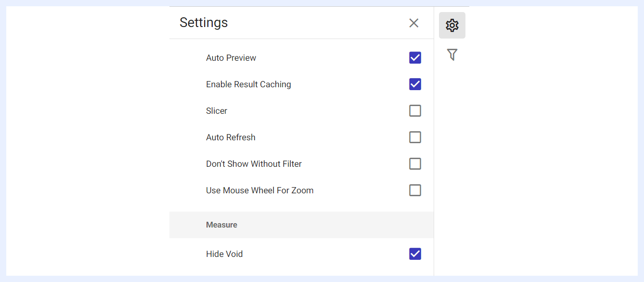Image resolution: width=644 pixels, height=282 pixels.
Task: Turn on Use Mouse Wheel For Zoom checkbox
Action: 415,190
